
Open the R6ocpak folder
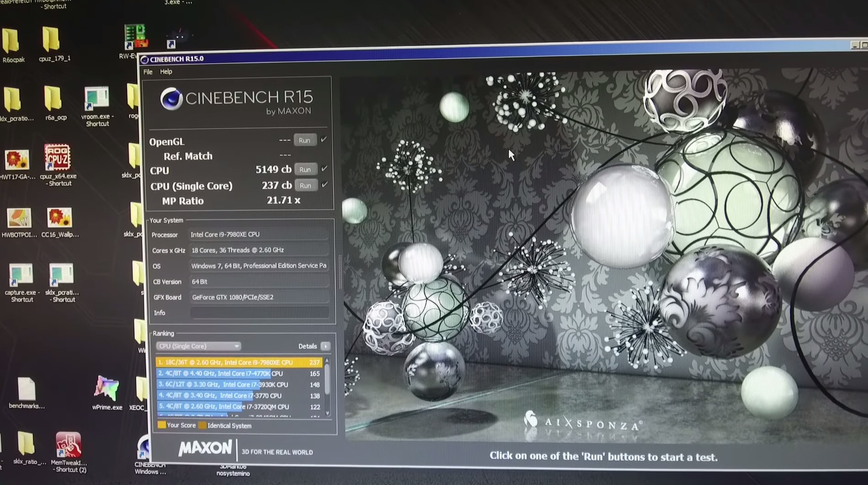[11, 41]
